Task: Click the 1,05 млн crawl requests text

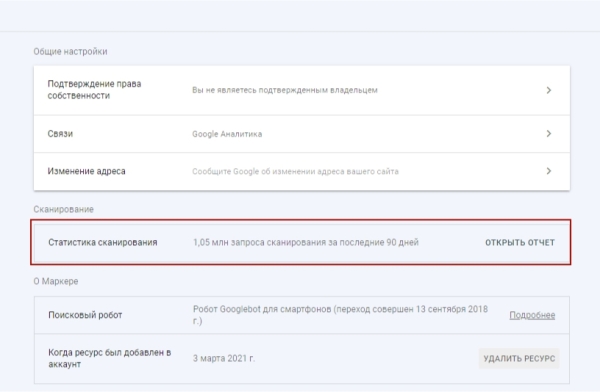Action: 306,242
